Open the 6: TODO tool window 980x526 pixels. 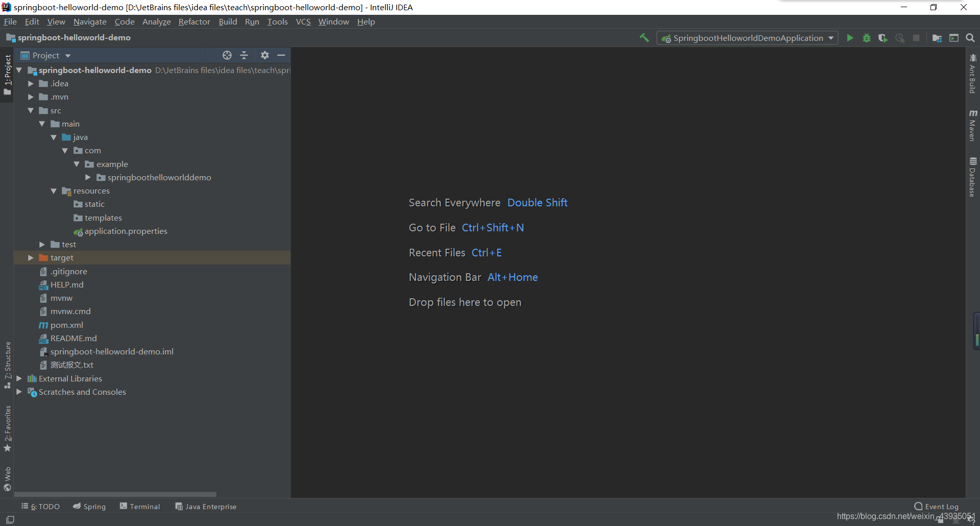pyautogui.click(x=40, y=507)
